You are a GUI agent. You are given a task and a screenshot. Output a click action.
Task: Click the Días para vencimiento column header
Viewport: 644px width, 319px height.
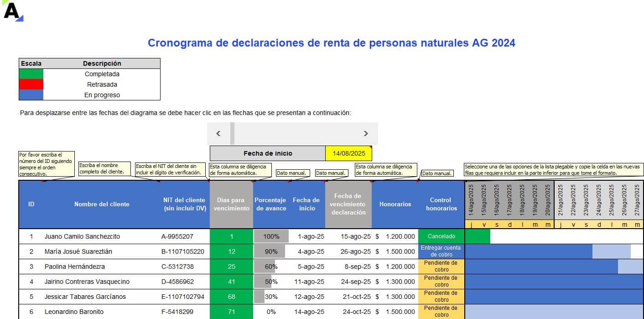[x=231, y=204]
